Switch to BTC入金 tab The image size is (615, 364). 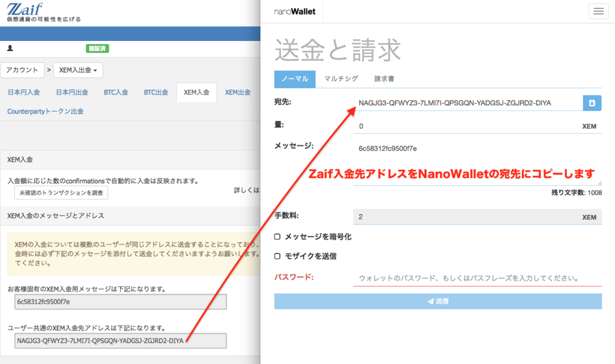click(116, 93)
